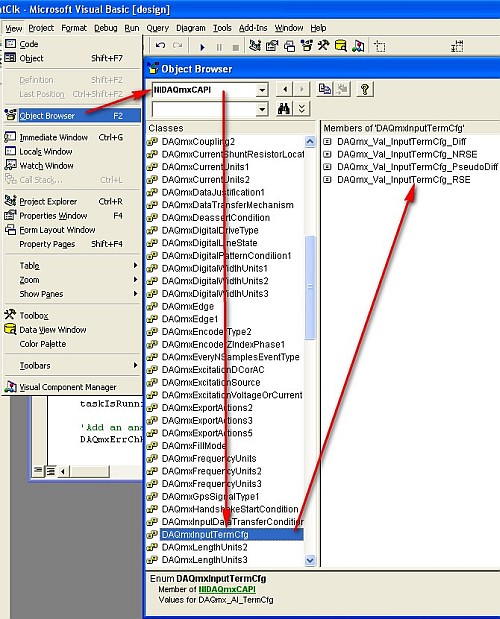Viewport: 500px width, 619px height.
Task: Start the program with the Run arrow
Action: pyautogui.click(x=202, y=47)
